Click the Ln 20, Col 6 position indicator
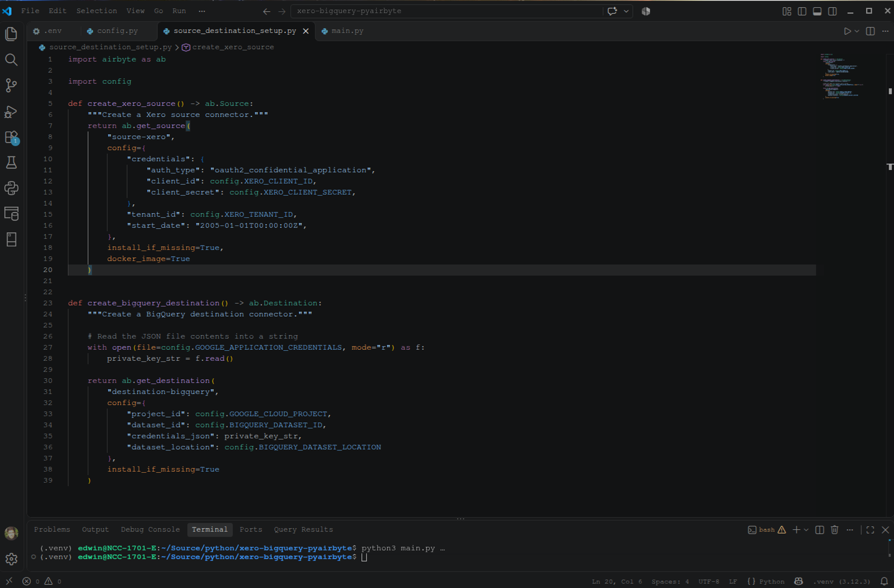 (617, 581)
